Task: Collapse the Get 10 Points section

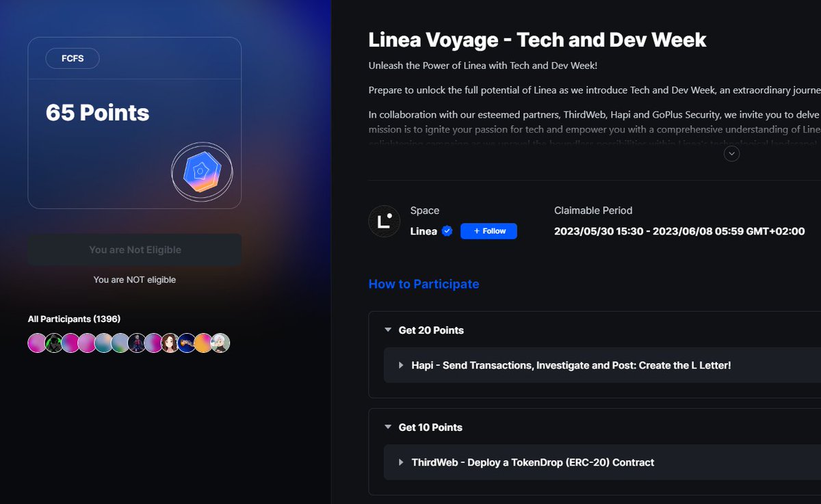Action: [x=388, y=427]
